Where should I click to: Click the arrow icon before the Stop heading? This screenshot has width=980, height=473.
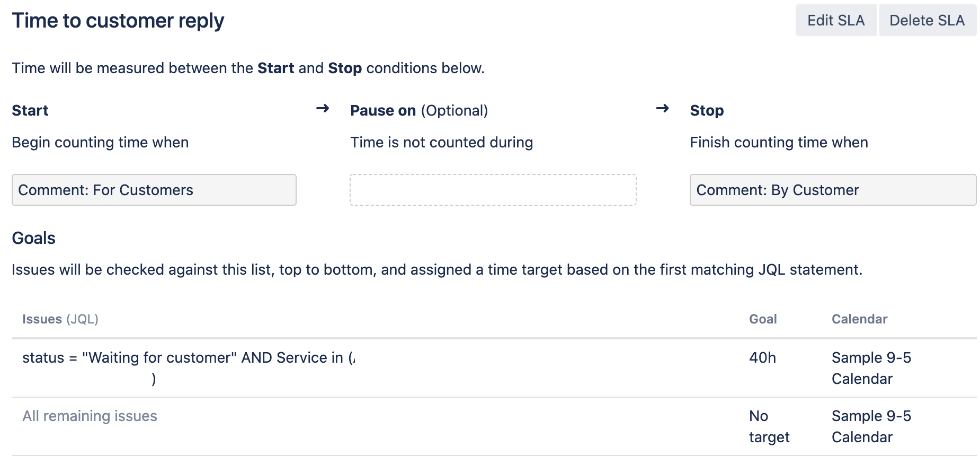(x=662, y=109)
